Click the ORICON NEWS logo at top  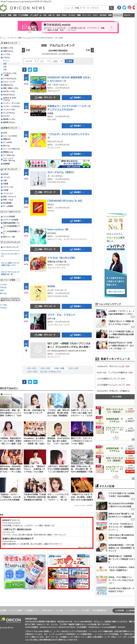[x=22, y=8]
